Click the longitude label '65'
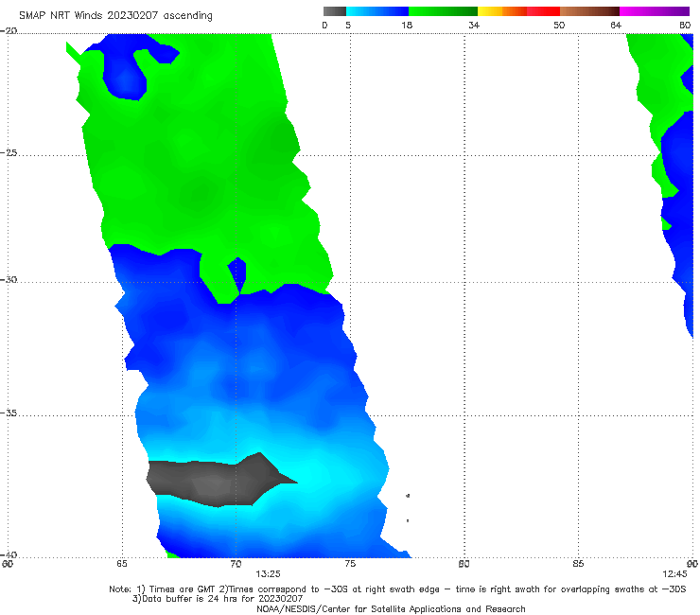 (x=122, y=564)
